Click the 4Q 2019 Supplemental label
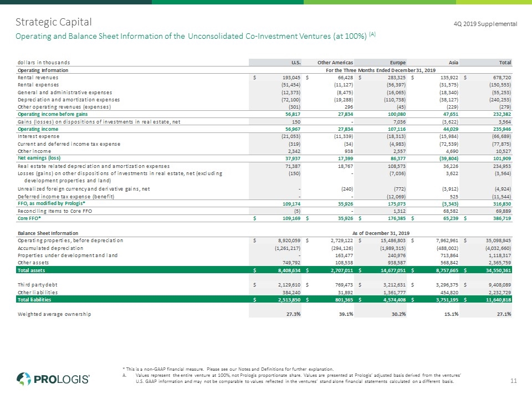 pyautogui.click(x=485, y=24)
